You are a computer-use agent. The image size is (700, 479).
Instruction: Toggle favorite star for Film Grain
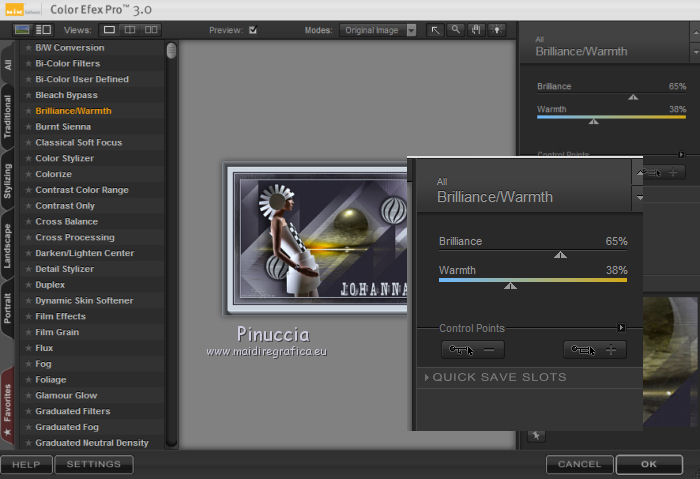coord(28,332)
